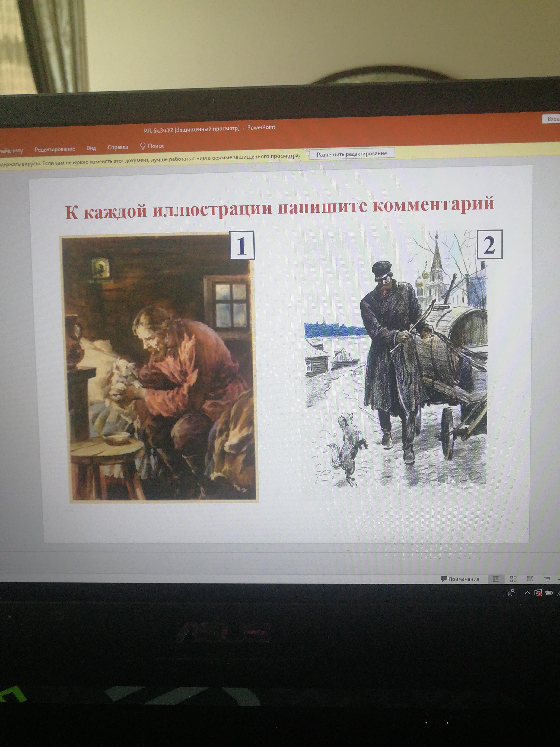Click the Разрешить редактирование button
The image size is (560, 747).
tap(352, 154)
